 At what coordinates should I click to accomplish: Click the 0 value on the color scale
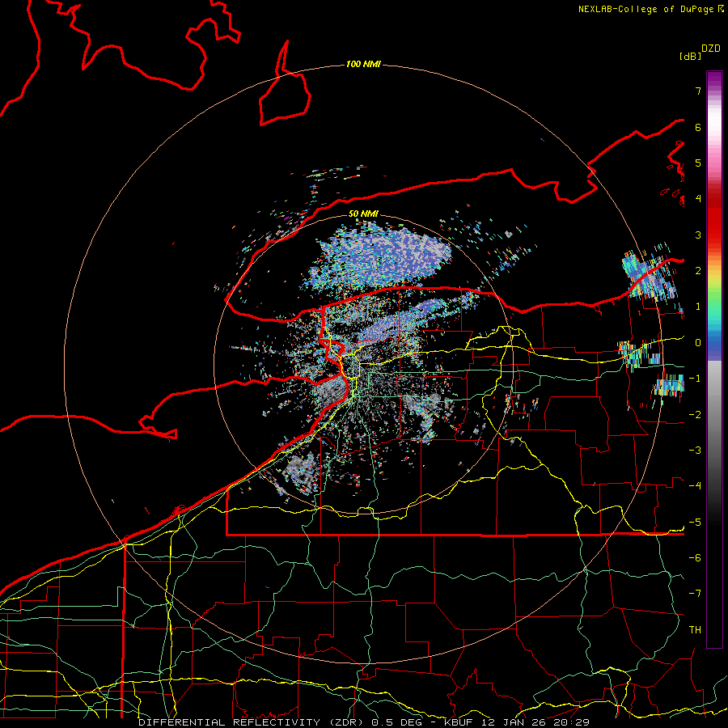698,343
